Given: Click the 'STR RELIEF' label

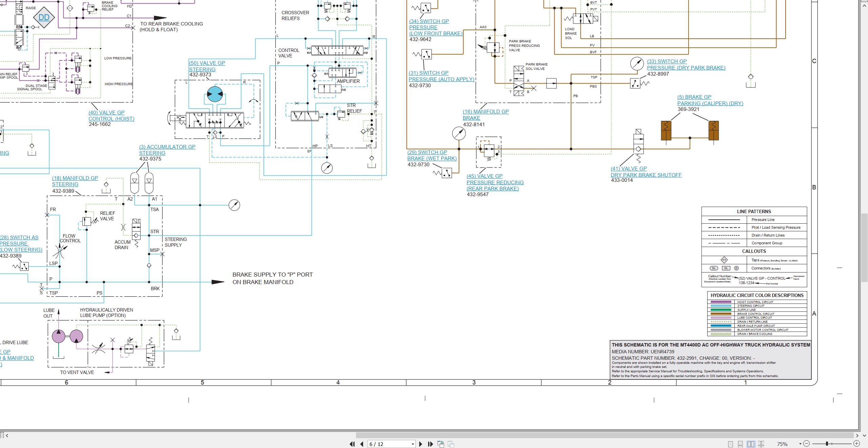Looking at the screenshot, I should pyautogui.click(x=354, y=108).
